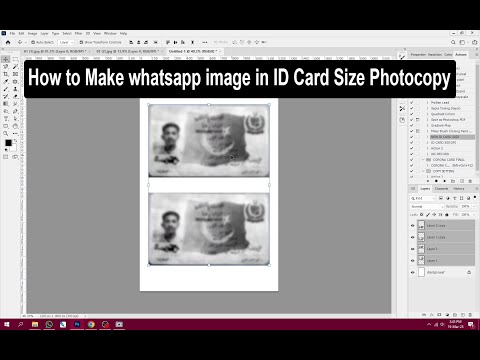Viewport: 480px width, 360px height.
Task: Toggle Quick Mask mode icon
Action: [x=6, y=157]
